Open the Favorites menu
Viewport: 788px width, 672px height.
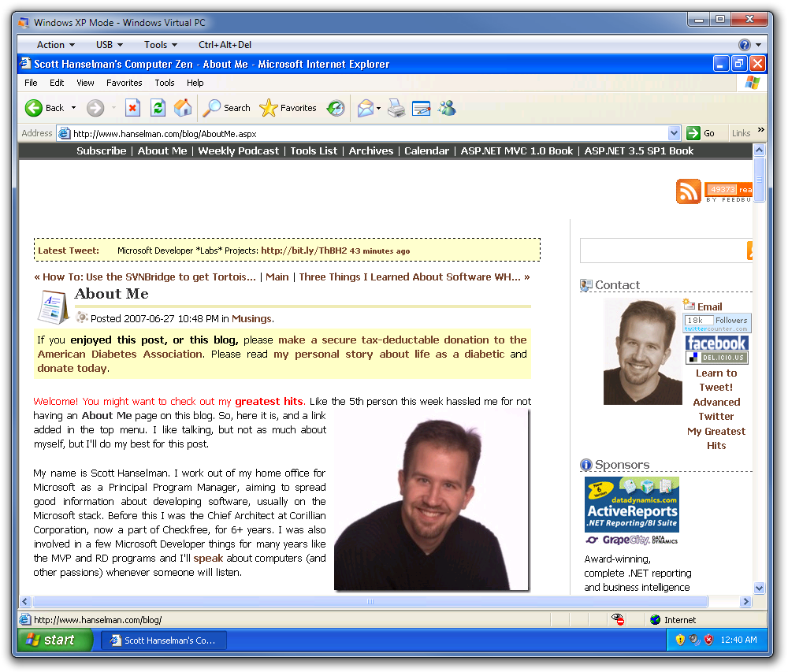coord(125,83)
